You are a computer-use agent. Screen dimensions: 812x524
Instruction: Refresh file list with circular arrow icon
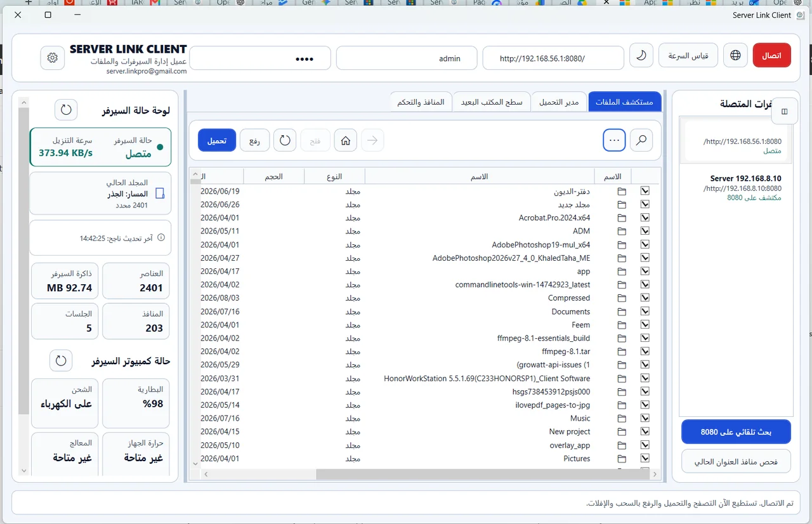pyautogui.click(x=285, y=140)
